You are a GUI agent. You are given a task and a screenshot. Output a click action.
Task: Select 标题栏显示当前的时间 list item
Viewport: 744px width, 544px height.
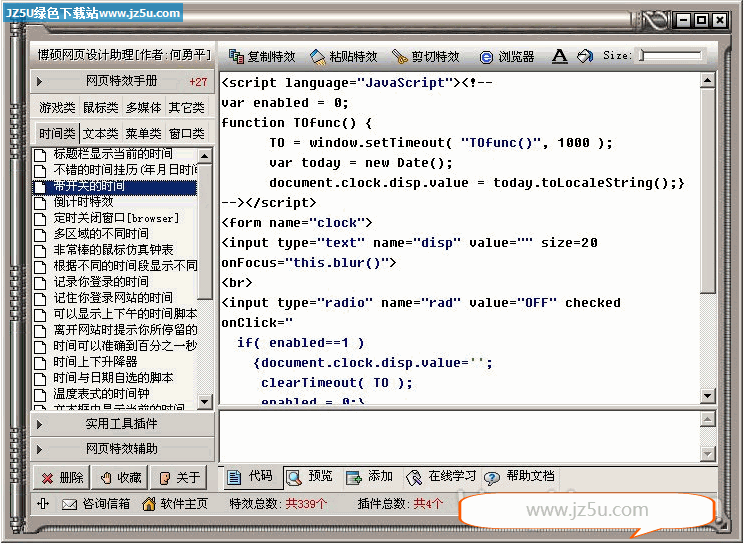click(x=114, y=154)
